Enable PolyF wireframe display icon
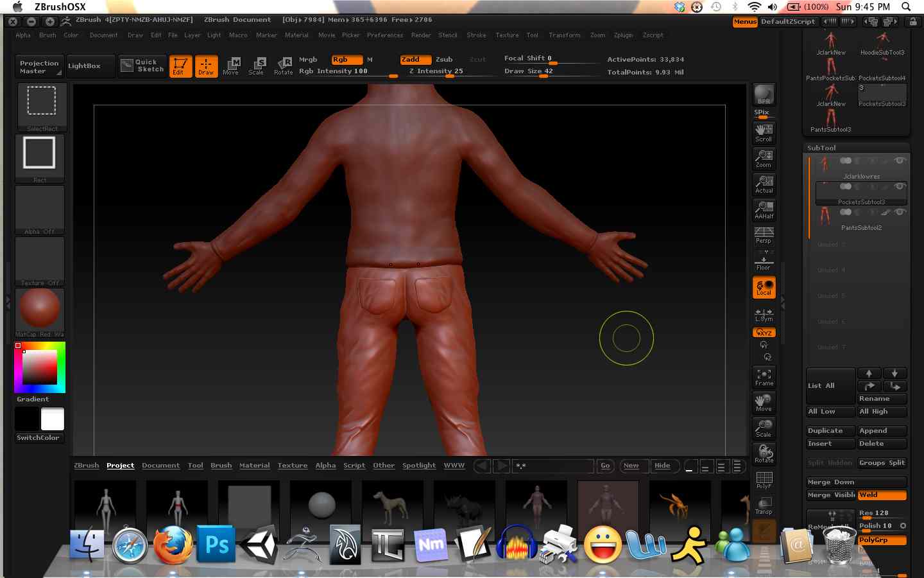Screen dimensions: 924x578 (x=764, y=480)
